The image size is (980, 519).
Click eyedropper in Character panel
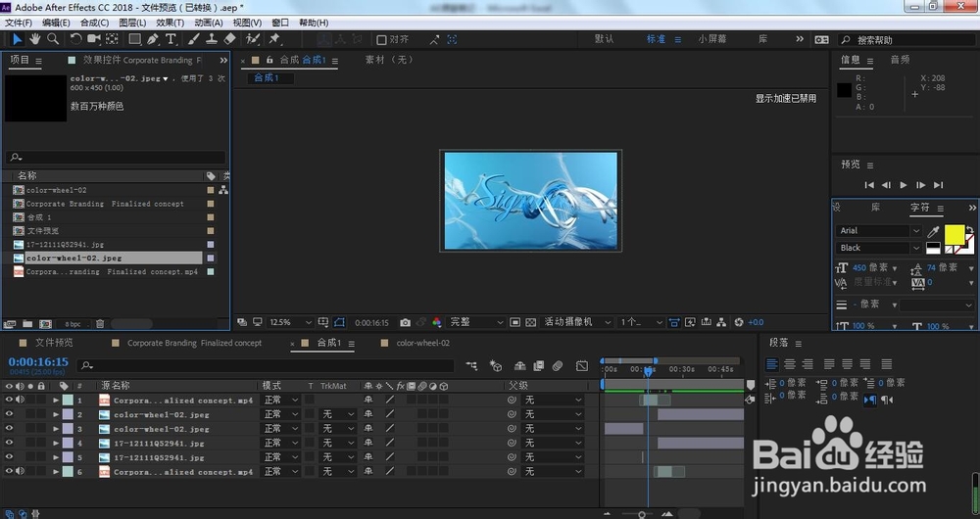point(933,232)
